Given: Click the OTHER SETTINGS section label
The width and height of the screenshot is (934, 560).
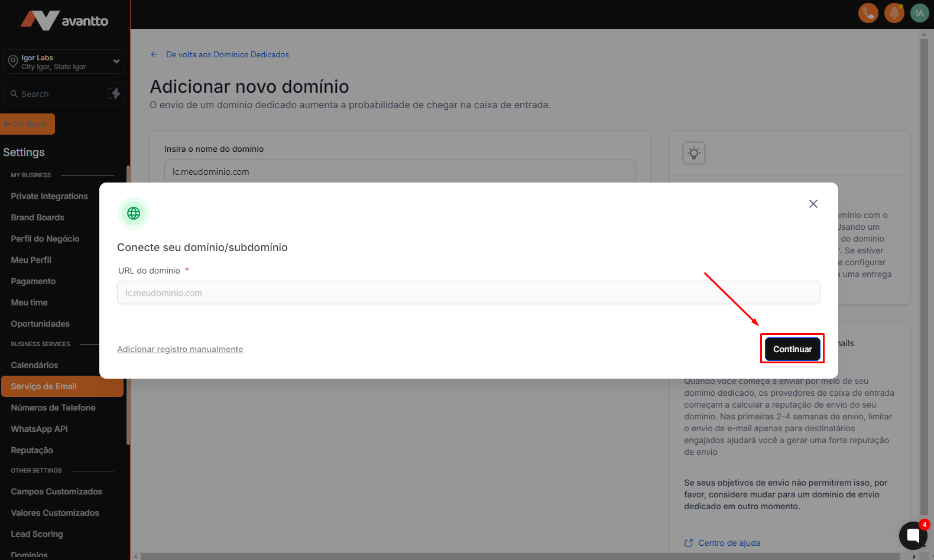Looking at the screenshot, I should (36, 471).
